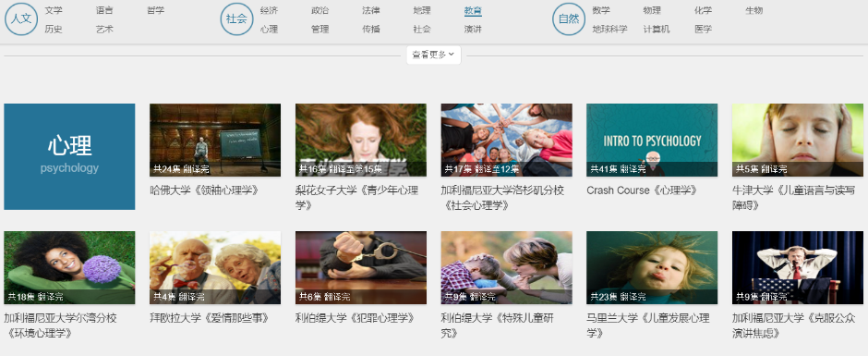868x356 pixels.
Task: Go to the 哲学 category
Action: [155, 10]
